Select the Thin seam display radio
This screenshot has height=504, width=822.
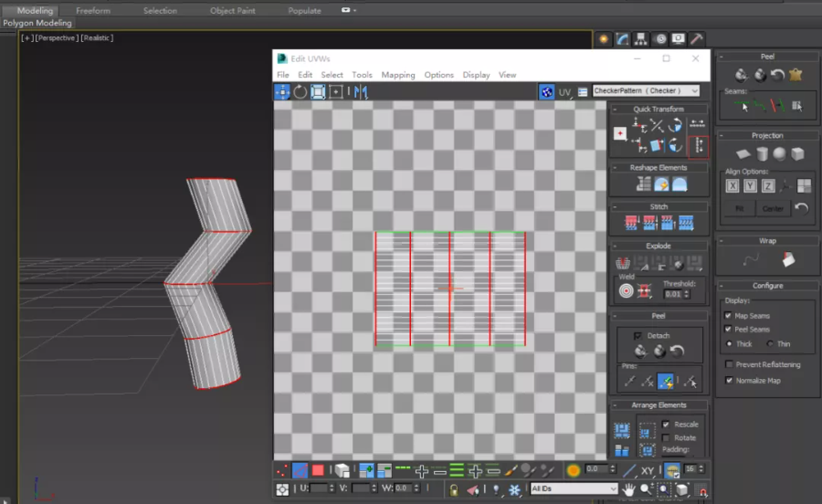click(770, 344)
